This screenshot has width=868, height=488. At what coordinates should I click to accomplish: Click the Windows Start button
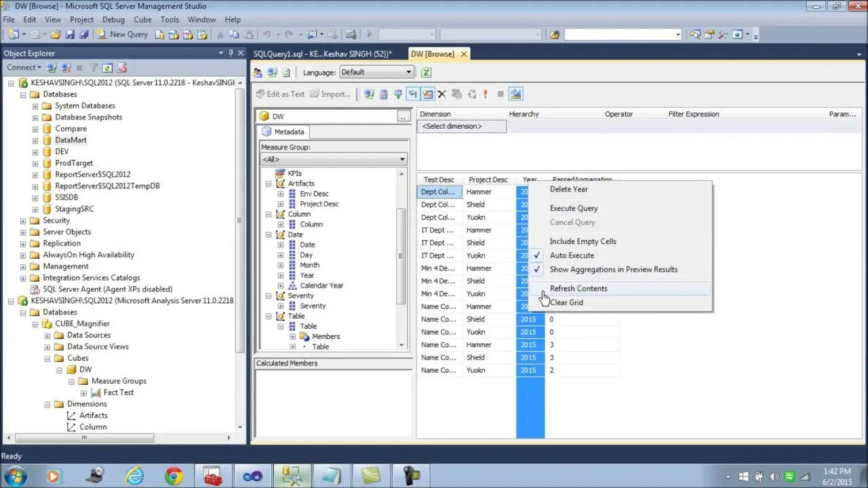click(14, 476)
